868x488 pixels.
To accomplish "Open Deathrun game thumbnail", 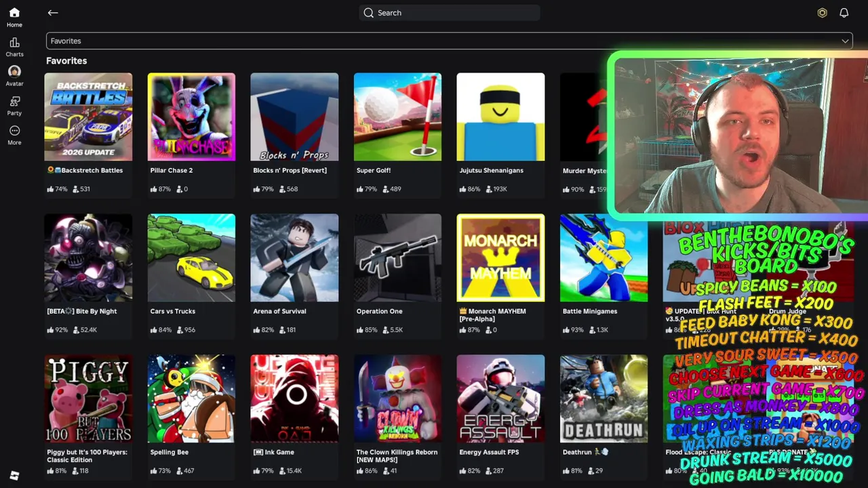I will [604, 399].
